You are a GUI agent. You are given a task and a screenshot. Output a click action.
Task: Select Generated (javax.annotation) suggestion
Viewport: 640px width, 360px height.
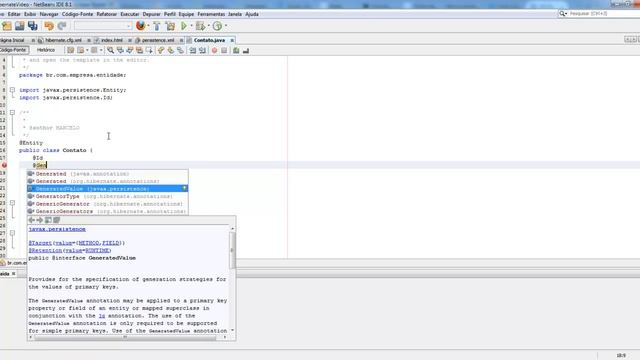click(x=108, y=174)
